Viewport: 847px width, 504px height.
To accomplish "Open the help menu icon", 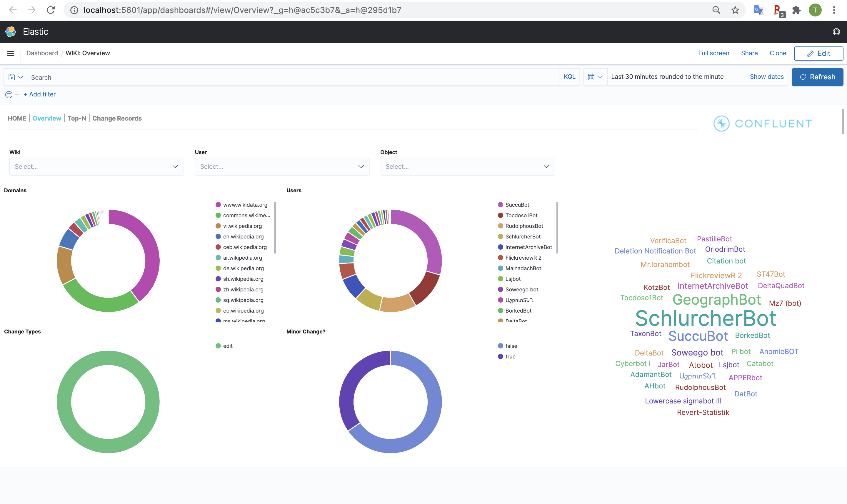I will 836,31.
